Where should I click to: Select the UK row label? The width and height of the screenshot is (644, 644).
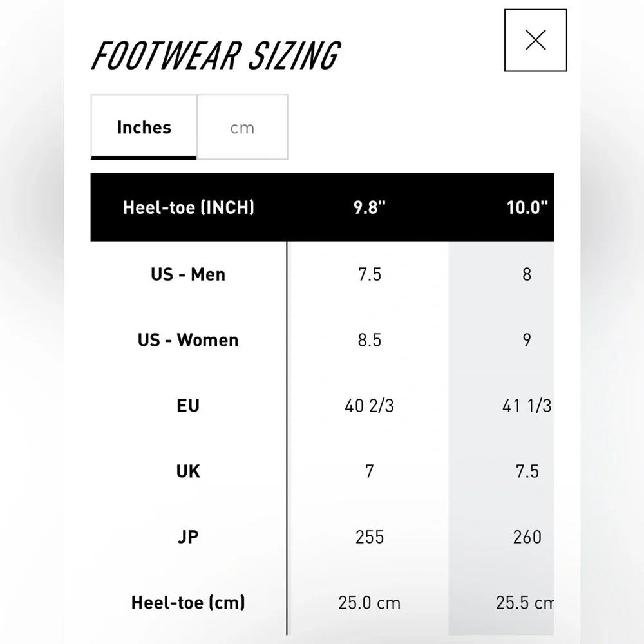pyautogui.click(x=188, y=471)
